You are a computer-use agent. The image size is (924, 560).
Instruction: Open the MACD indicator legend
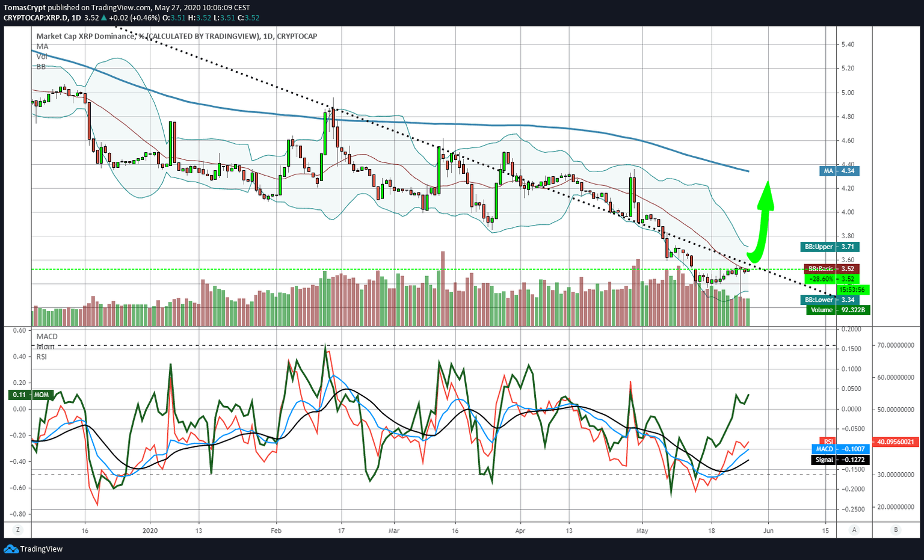[47, 336]
